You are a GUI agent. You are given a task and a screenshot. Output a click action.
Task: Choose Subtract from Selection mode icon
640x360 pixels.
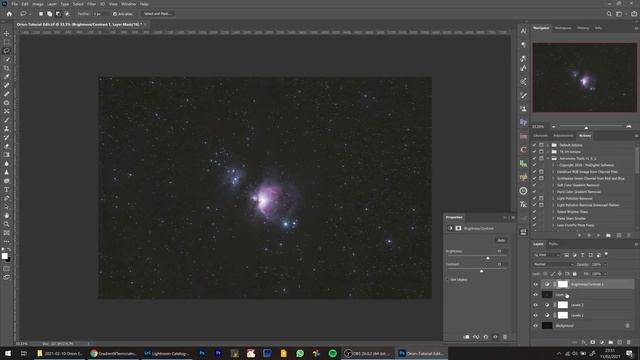pos(58,13)
